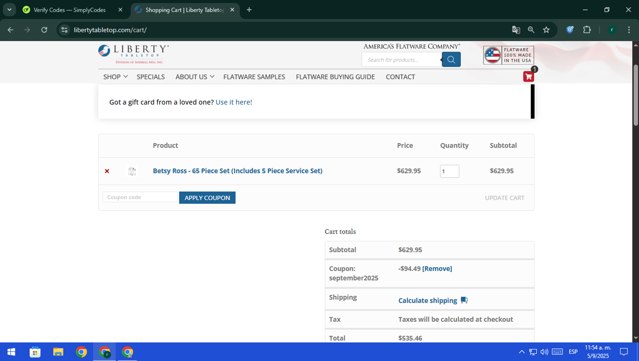The image size is (639, 361).
Task: Click the translate page icon
Action: pyautogui.click(x=516, y=30)
